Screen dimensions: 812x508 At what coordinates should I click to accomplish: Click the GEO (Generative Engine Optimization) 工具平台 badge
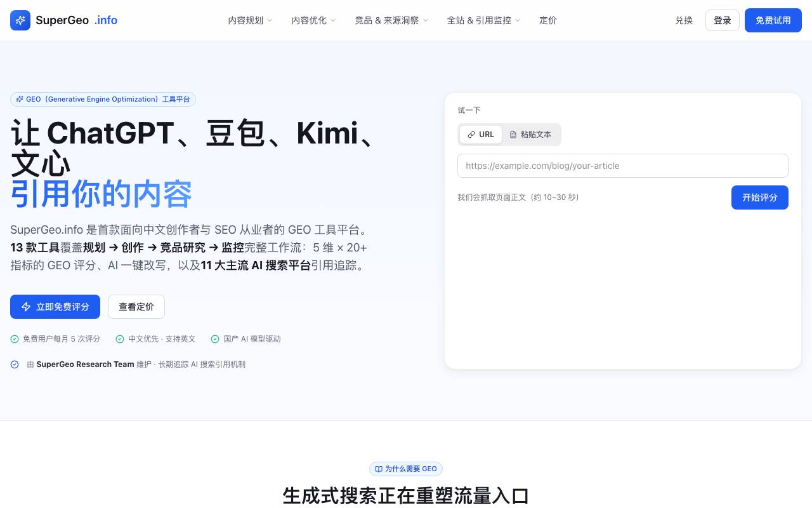pyautogui.click(x=103, y=99)
